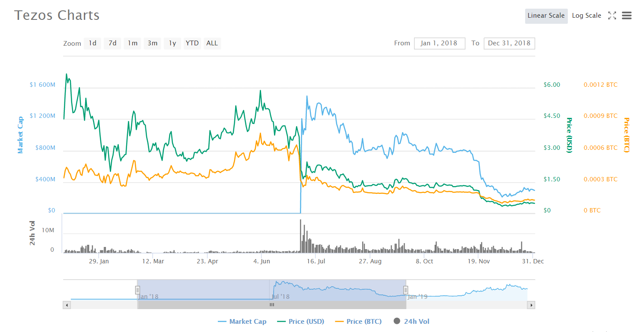Screen dimensions: 644x332
Task: Click the 0.0012 BTC axis label
Action: point(601,85)
